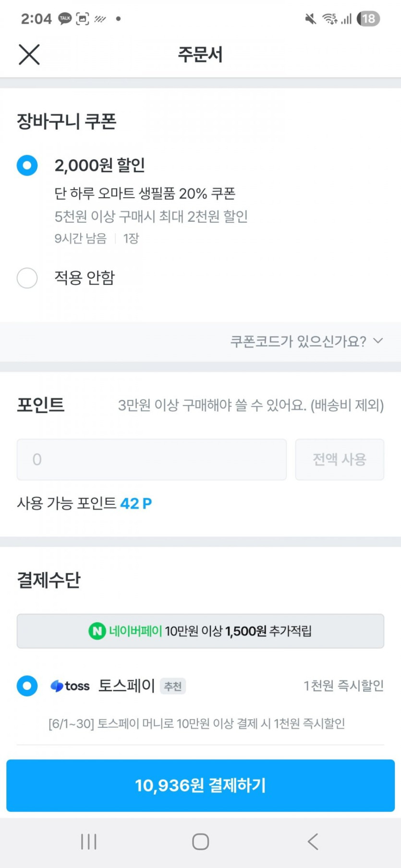Select the 적용 안함 radio option
Viewport: 401px width, 868px height.
pyautogui.click(x=27, y=278)
